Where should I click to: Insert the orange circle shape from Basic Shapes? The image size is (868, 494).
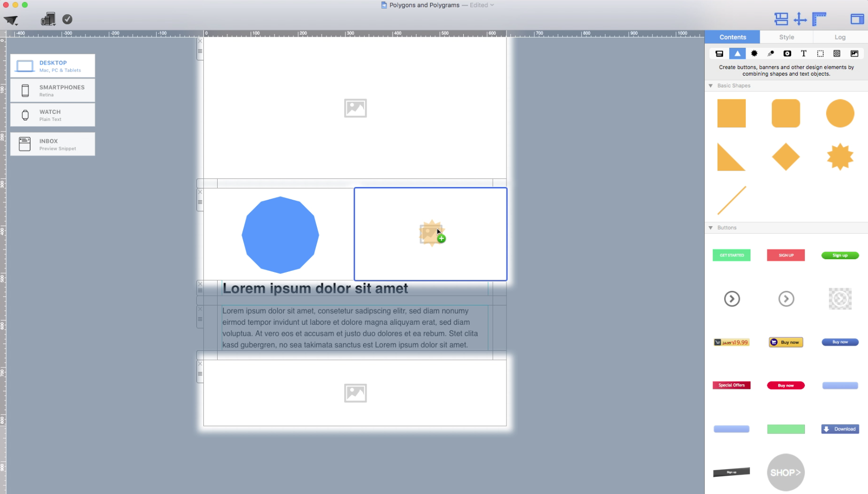[840, 113]
